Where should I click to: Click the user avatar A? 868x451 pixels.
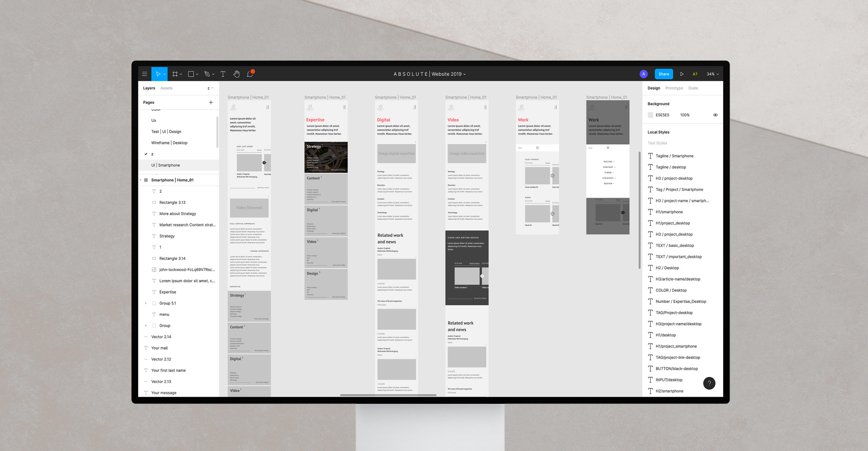click(x=644, y=74)
